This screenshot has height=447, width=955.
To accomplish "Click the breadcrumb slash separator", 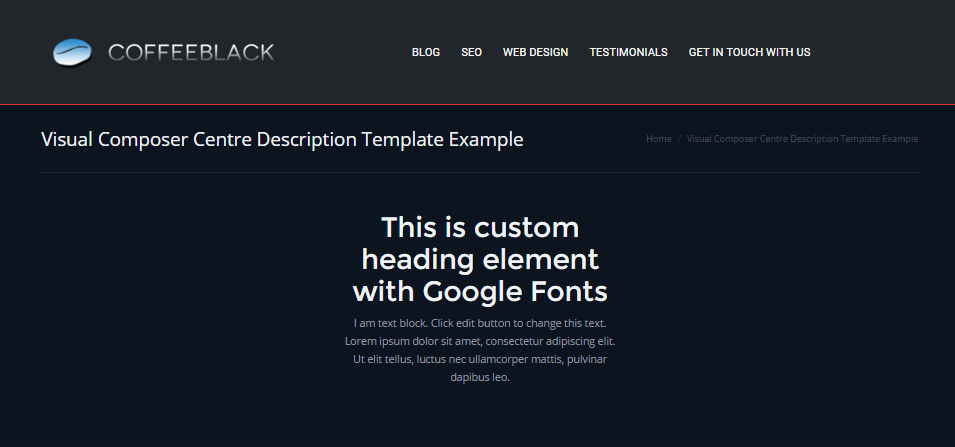I will click(x=679, y=139).
